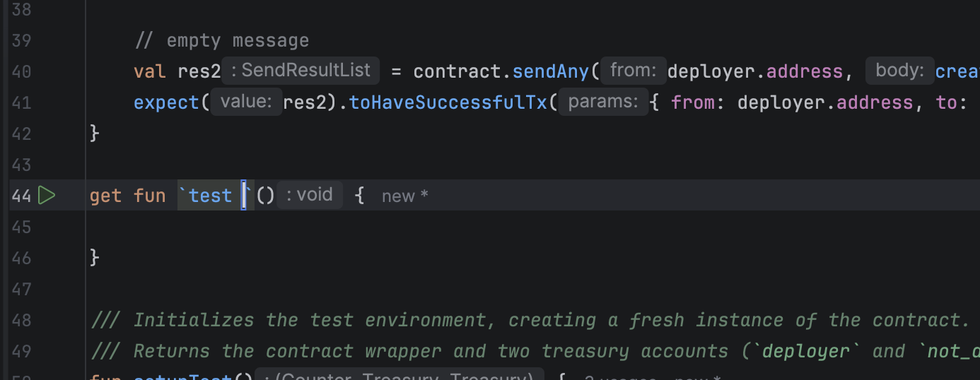Click the "// empty message" comment
The height and width of the screenshot is (380, 980).
coord(221,40)
